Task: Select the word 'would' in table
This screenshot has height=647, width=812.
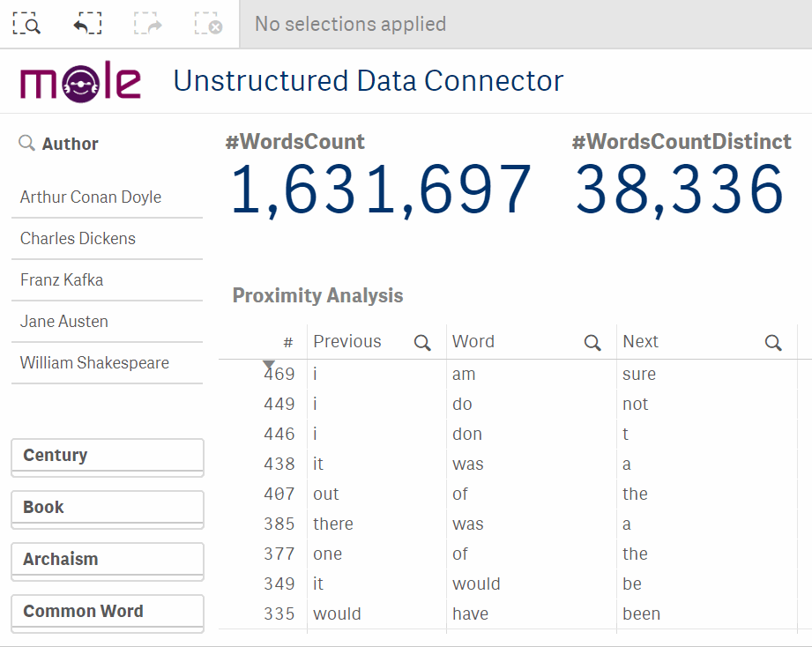Action: click(x=476, y=584)
